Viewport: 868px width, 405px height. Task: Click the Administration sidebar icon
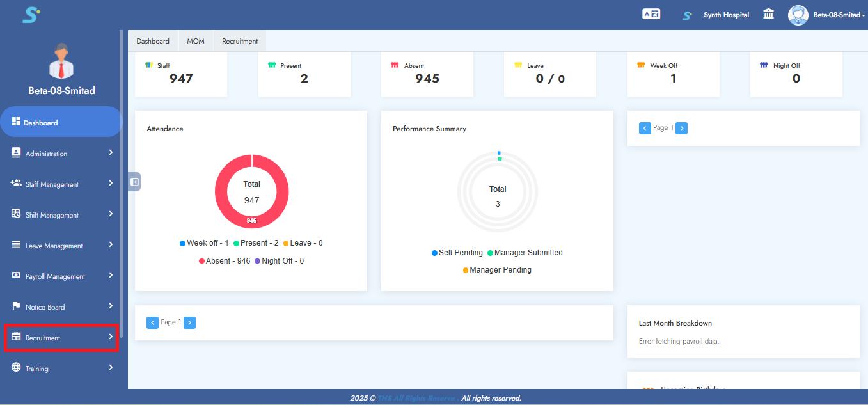[x=16, y=153]
